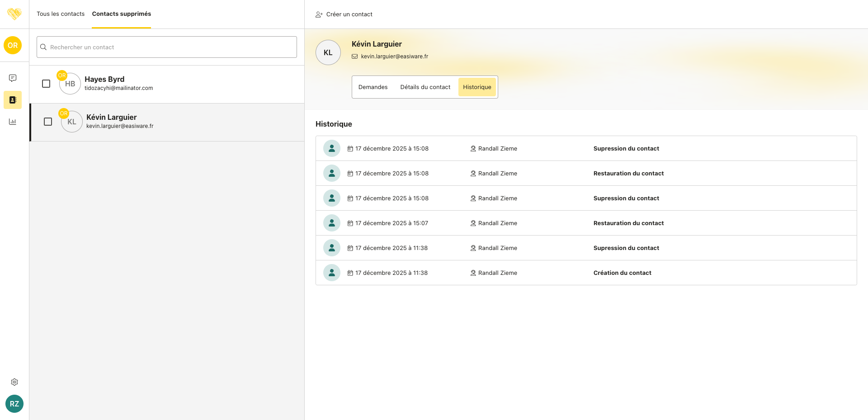The width and height of the screenshot is (868, 420).
Task: Click the RZ user avatar
Action: click(x=14, y=404)
